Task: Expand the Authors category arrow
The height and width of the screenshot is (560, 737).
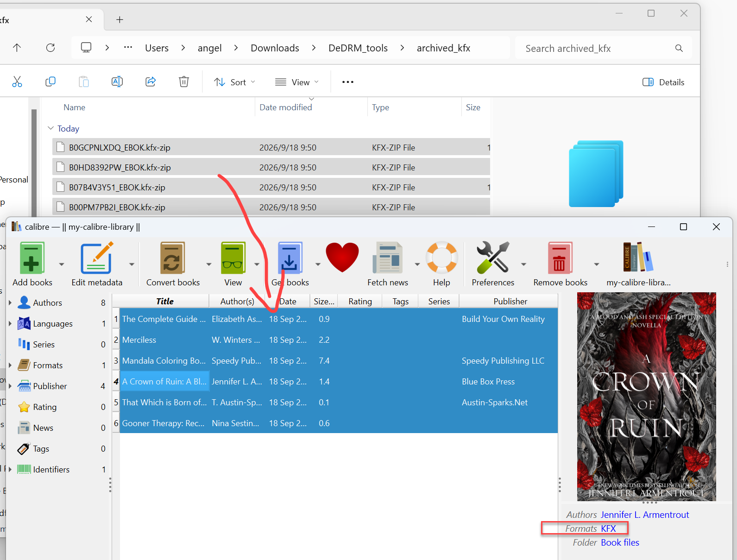Action: click(10, 302)
